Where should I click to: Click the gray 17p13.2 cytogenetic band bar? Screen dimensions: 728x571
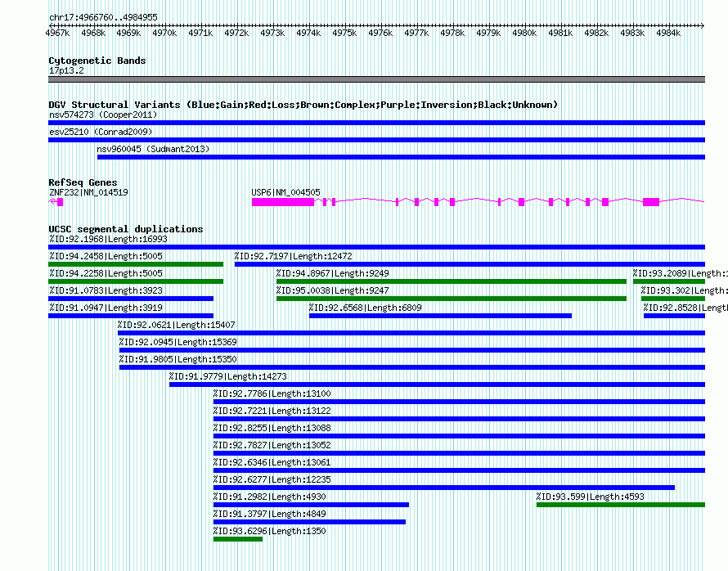tap(376, 79)
